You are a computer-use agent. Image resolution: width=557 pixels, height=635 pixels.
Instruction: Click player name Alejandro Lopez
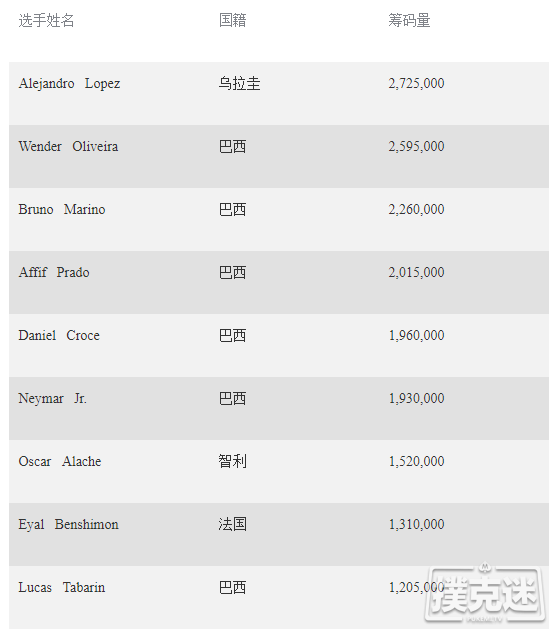coord(69,83)
